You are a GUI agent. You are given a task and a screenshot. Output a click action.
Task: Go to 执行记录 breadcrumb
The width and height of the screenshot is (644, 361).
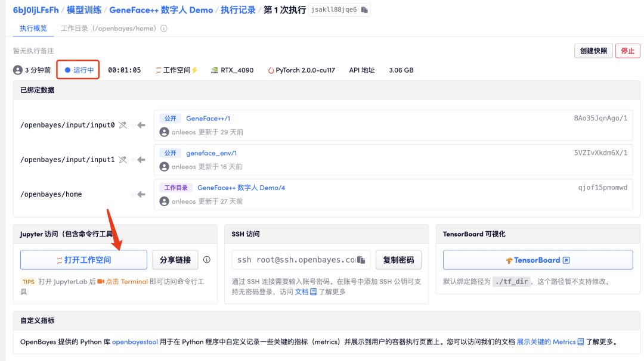(x=238, y=10)
